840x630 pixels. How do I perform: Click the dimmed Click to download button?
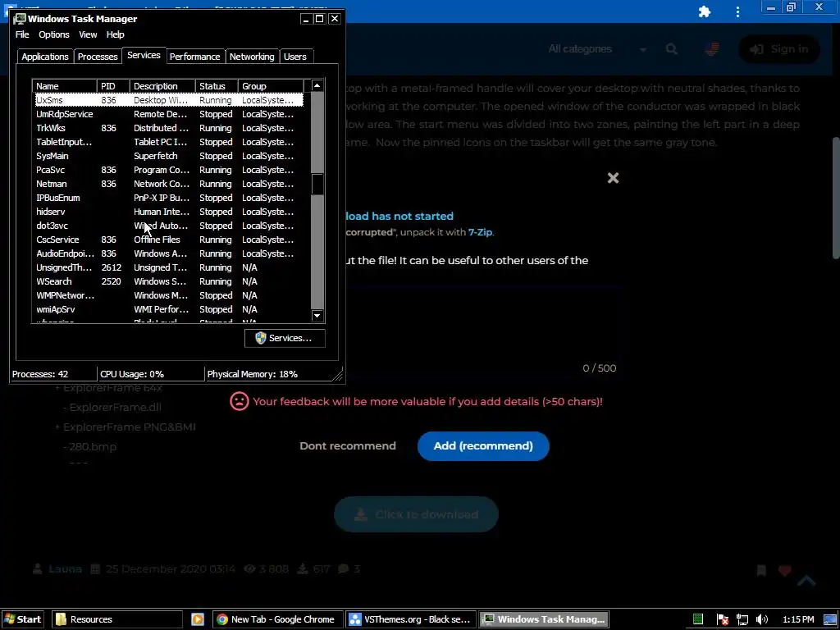[416, 514]
